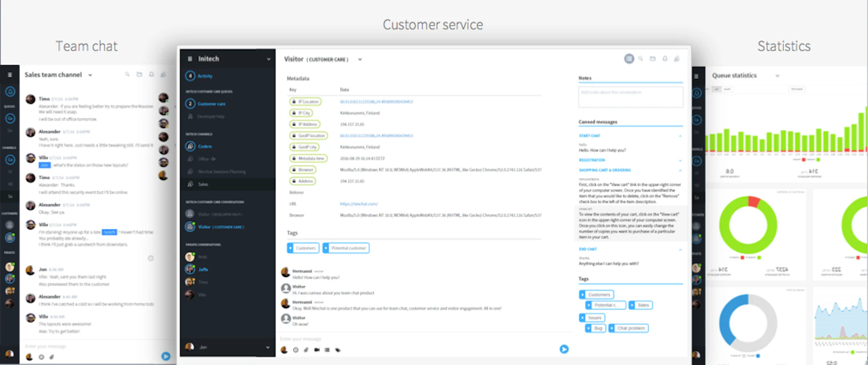The image size is (868, 365).
Task: Click the tag icon in Customer service composer
Action: 338,350
